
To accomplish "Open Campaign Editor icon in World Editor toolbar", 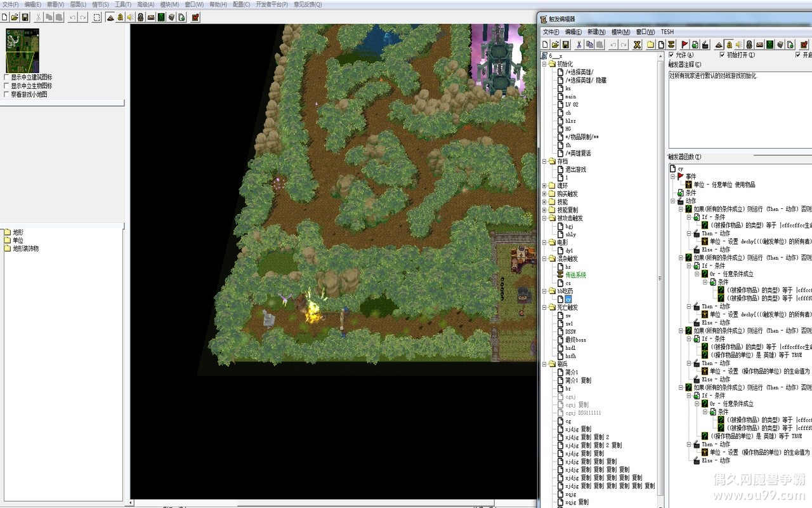I will [x=150, y=17].
